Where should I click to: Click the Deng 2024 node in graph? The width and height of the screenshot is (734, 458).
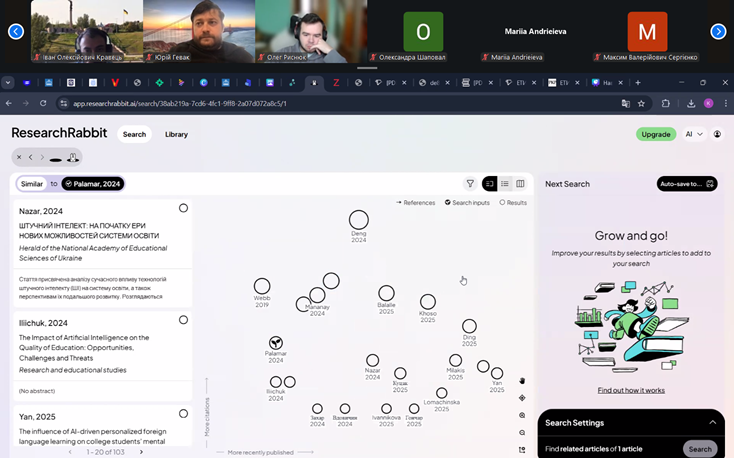[x=358, y=220]
